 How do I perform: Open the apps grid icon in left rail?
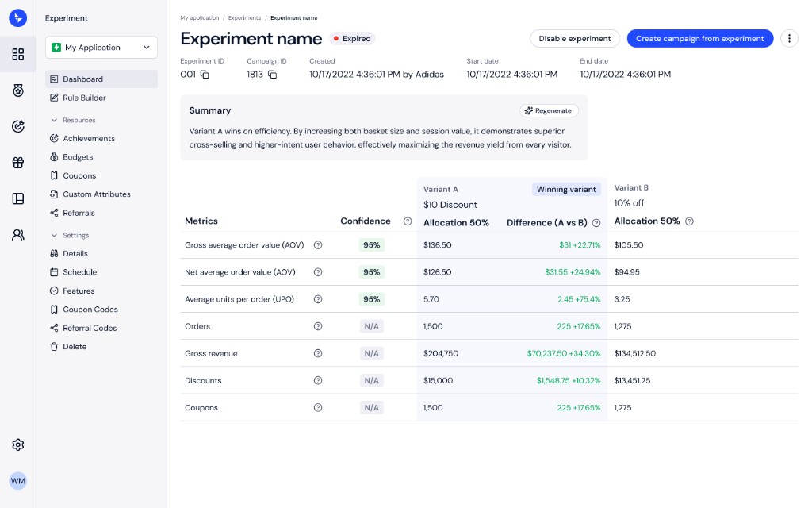click(17, 54)
